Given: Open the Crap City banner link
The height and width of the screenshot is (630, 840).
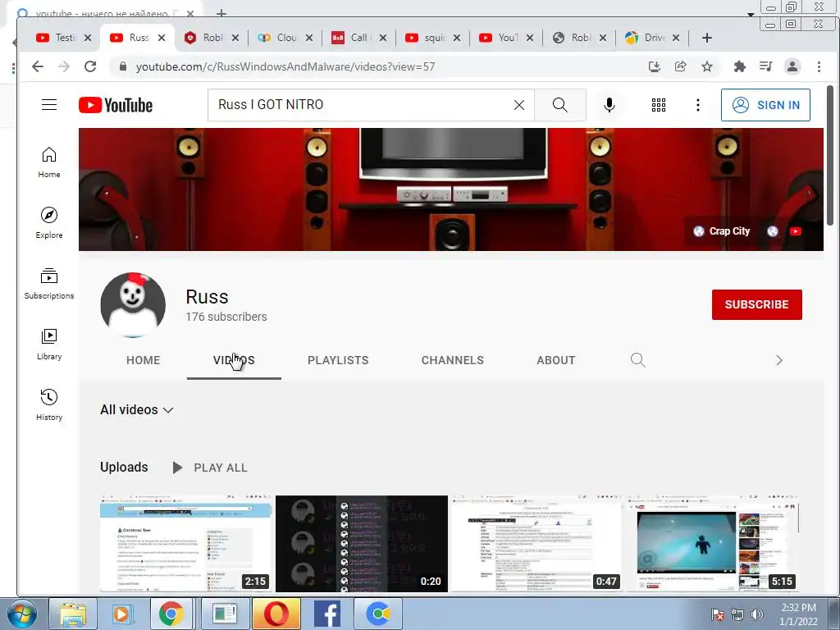Looking at the screenshot, I should (x=722, y=231).
